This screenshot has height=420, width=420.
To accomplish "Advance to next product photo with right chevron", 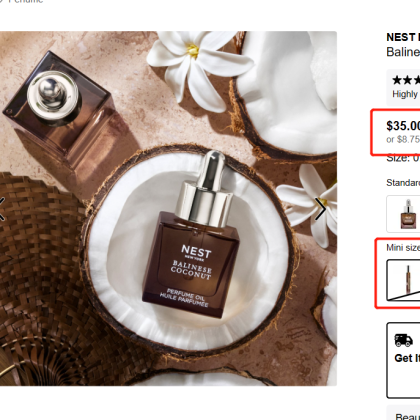I will tap(320, 209).
